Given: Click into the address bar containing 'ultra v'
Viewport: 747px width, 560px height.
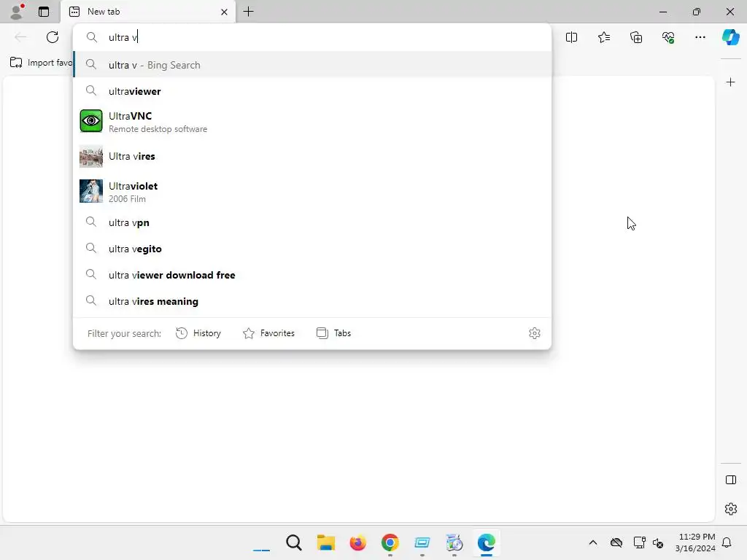Looking at the screenshot, I should (x=312, y=37).
